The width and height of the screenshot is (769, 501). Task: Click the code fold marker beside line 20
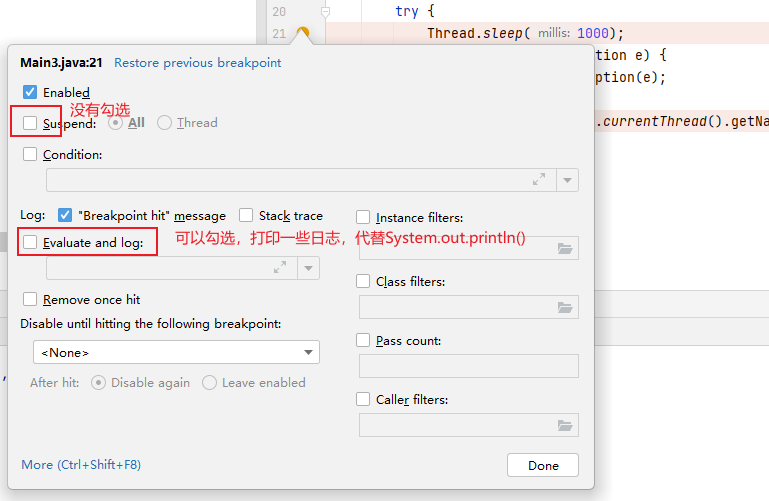tap(325, 12)
